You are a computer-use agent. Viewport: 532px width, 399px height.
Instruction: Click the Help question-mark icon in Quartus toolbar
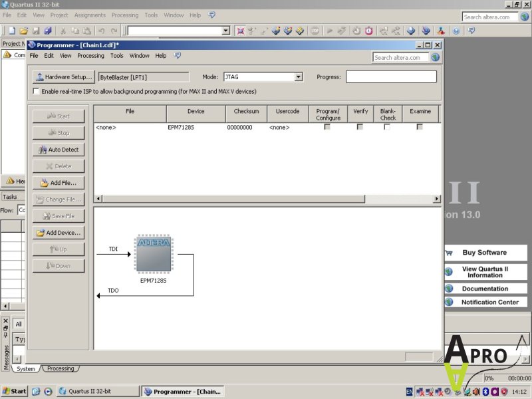pyautogui.click(x=456, y=31)
